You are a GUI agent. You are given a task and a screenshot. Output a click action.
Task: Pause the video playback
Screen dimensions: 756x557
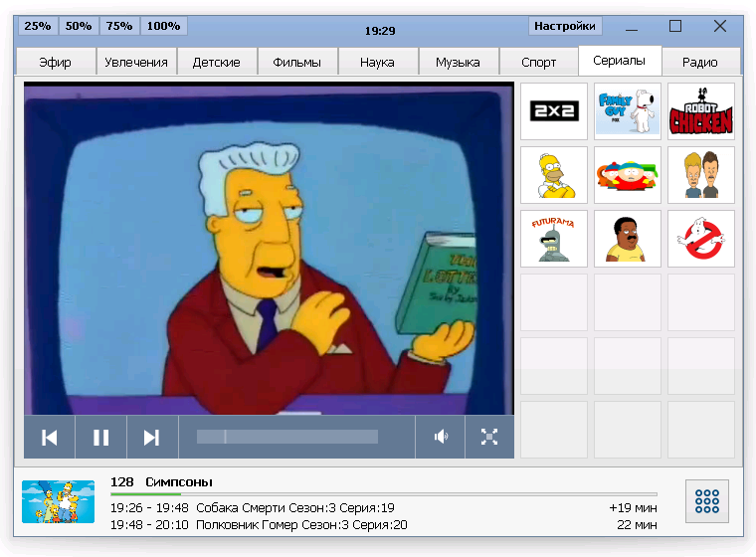(100, 438)
